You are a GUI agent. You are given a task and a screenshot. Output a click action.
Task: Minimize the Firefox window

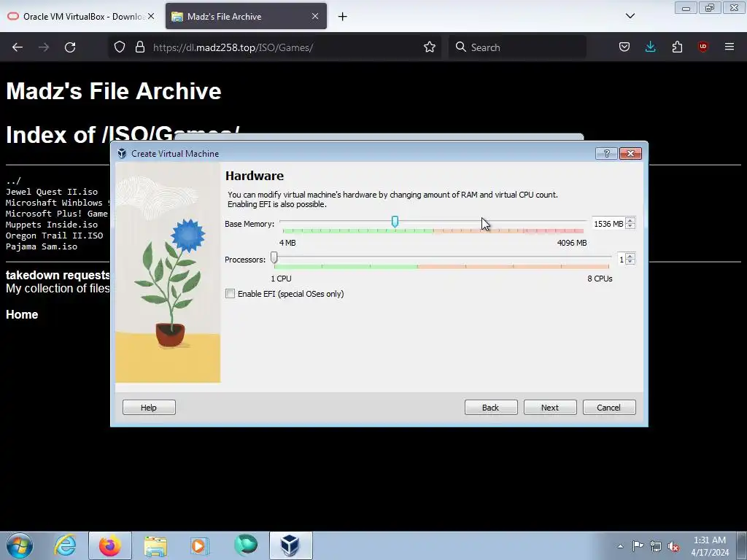point(686,7)
